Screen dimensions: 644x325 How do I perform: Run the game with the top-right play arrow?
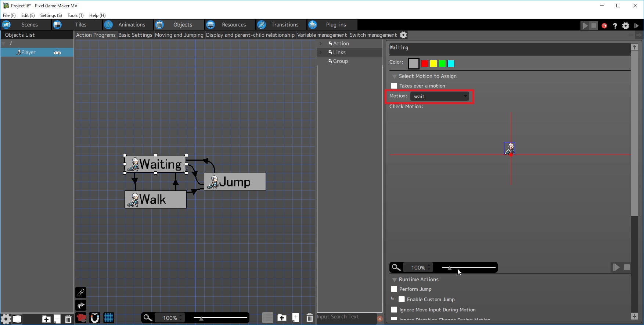(637, 26)
